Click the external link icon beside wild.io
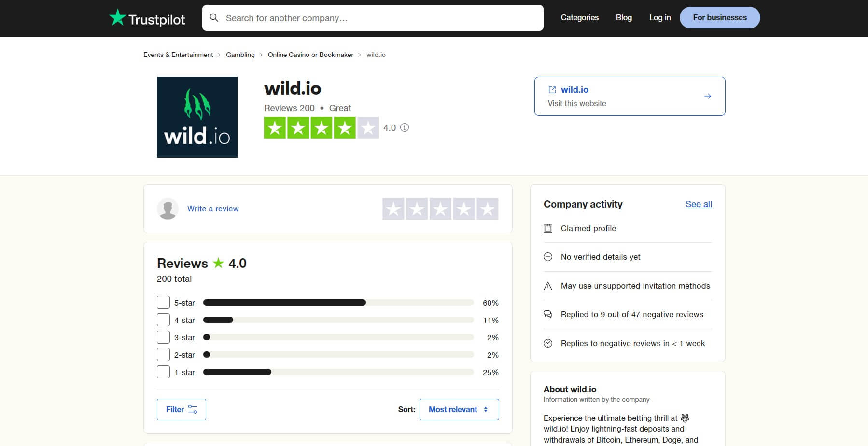 [552, 89]
